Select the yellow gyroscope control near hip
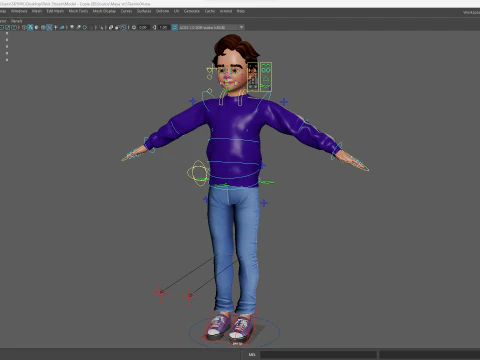The width and height of the screenshot is (480, 360). tap(198, 173)
